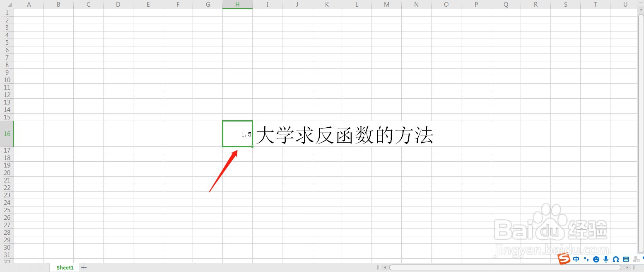Viewport: 644px width, 272px height.
Task: Click the cell containing 1.5
Action: coord(237,134)
